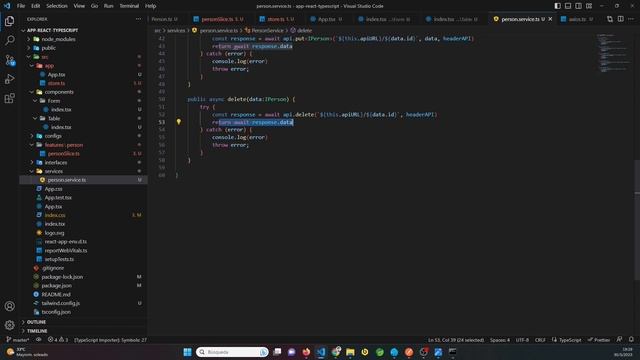Click the editor minimap
The width and height of the screenshot is (640, 360).
point(613,53)
